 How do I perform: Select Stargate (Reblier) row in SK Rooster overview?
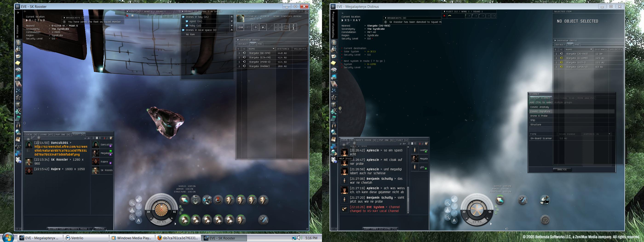(272, 66)
